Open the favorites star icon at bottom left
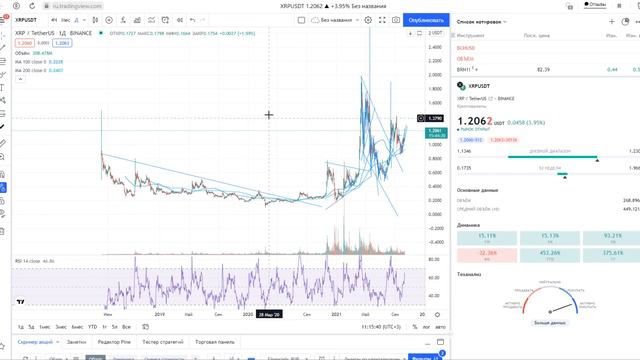 pyautogui.click(x=2, y=346)
